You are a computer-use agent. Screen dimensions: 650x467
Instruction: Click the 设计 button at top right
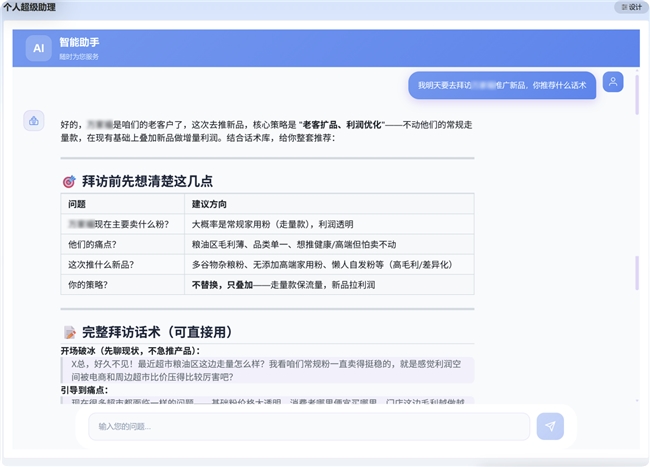632,7
